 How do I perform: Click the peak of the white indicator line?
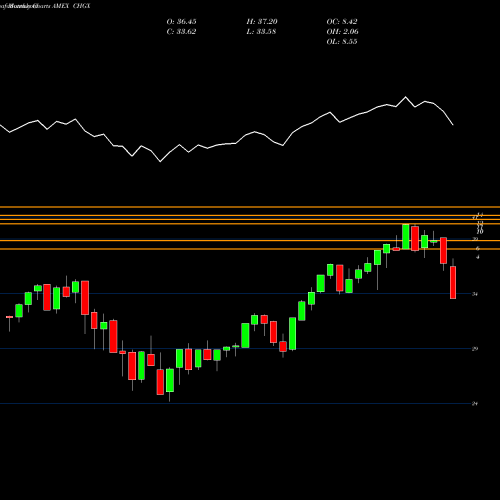pos(406,97)
